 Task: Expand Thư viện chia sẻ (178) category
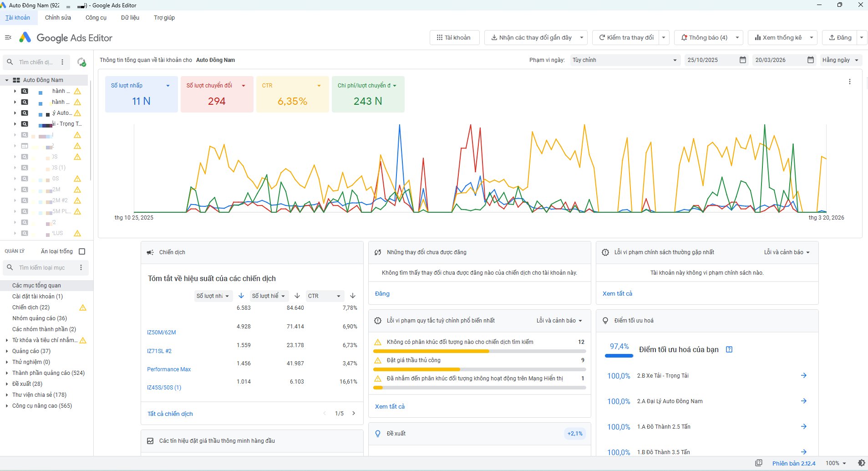7,395
